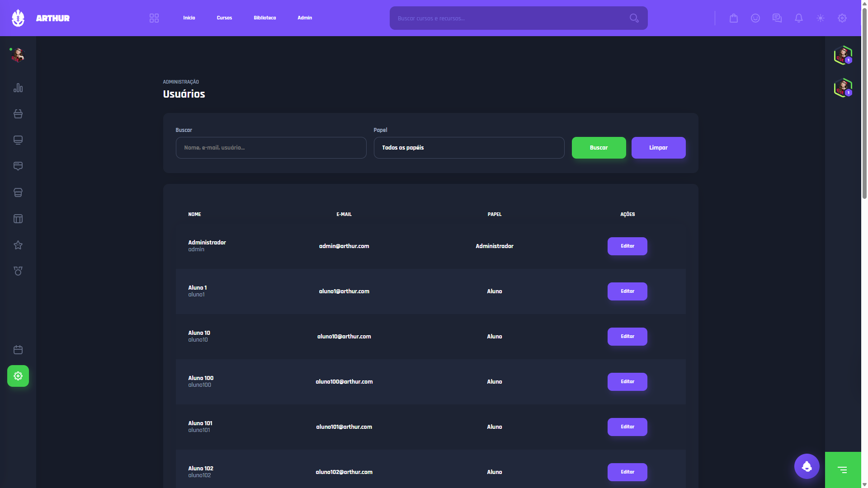Click the basket icon in sidebar

coord(18,114)
